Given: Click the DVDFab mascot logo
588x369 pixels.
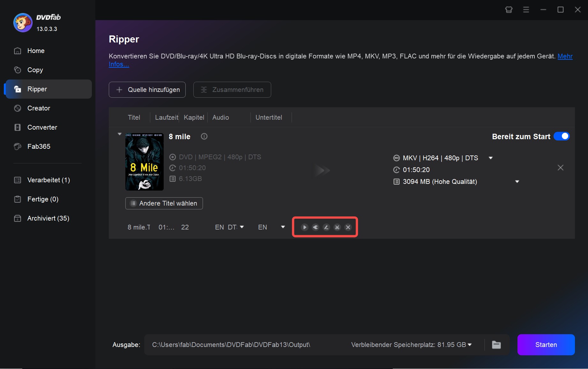Looking at the screenshot, I should (x=23, y=23).
